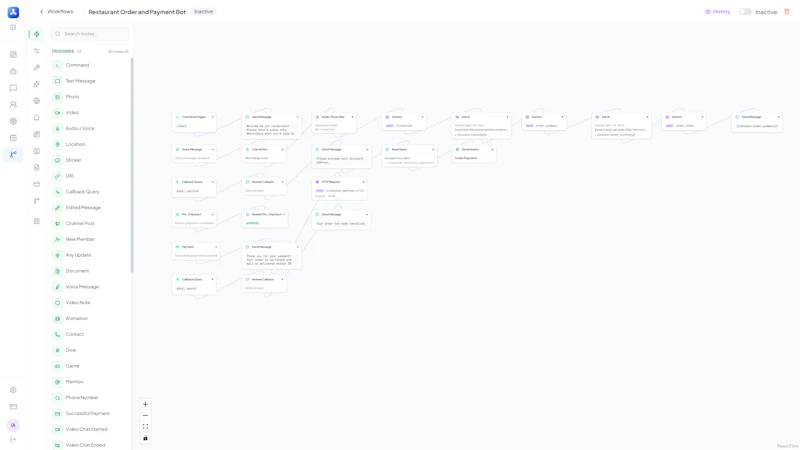Viewport: 800px width, 450px height.
Task: Open the actions tab icon in node panel
Action: pos(37,51)
